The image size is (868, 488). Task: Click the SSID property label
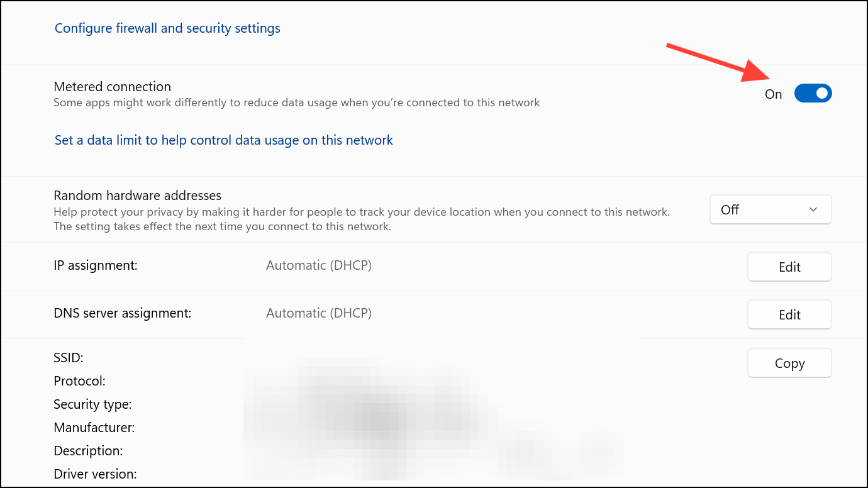pos(69,358)
